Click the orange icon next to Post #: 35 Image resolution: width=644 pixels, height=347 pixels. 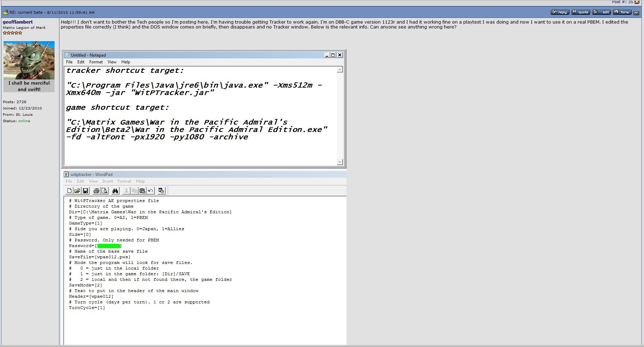(x=637, y=2)
